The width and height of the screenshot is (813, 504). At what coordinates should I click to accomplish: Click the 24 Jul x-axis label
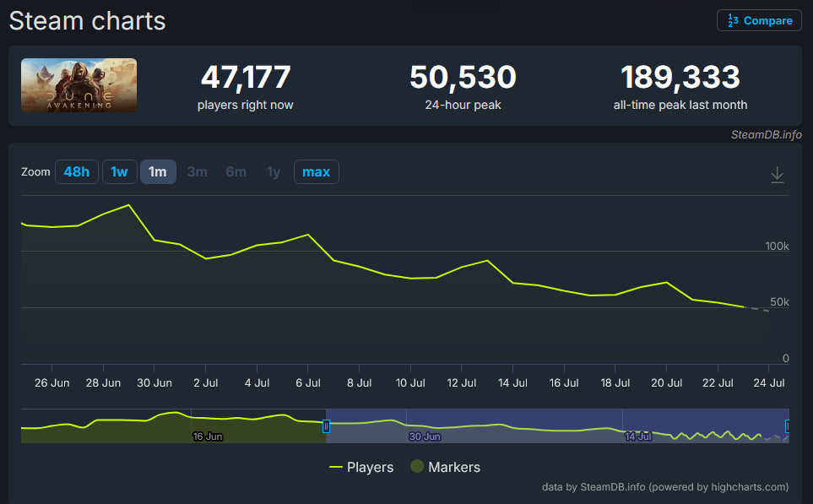tap(768, 382)
